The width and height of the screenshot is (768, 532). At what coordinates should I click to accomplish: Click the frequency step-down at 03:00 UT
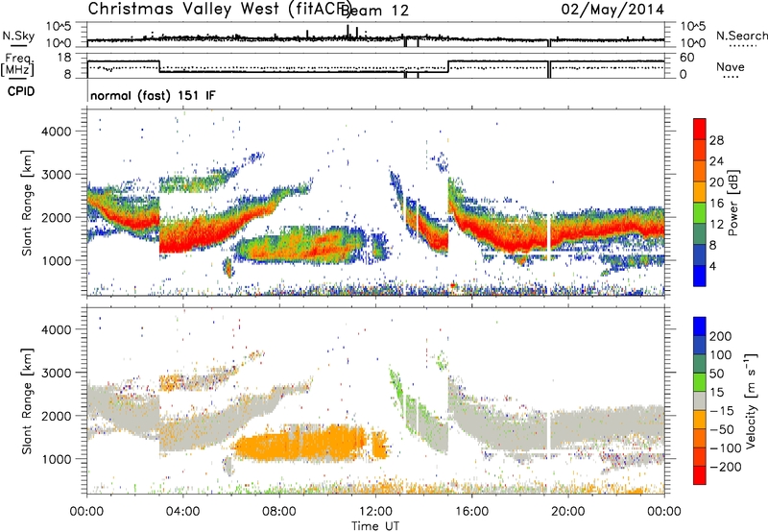[159, 66]
